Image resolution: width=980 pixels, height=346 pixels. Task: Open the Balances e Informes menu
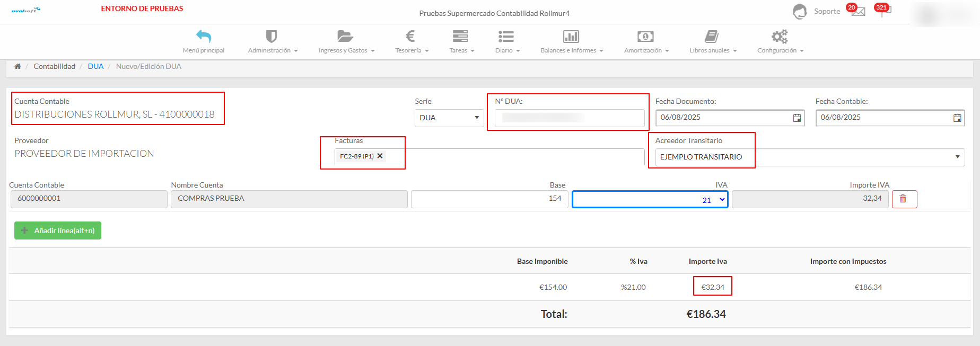tap(571, 42)
